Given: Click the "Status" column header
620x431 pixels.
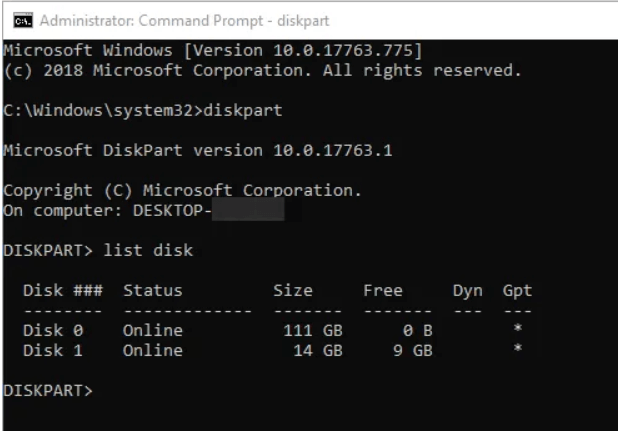Looking at the screenshot, I should 152,291.
